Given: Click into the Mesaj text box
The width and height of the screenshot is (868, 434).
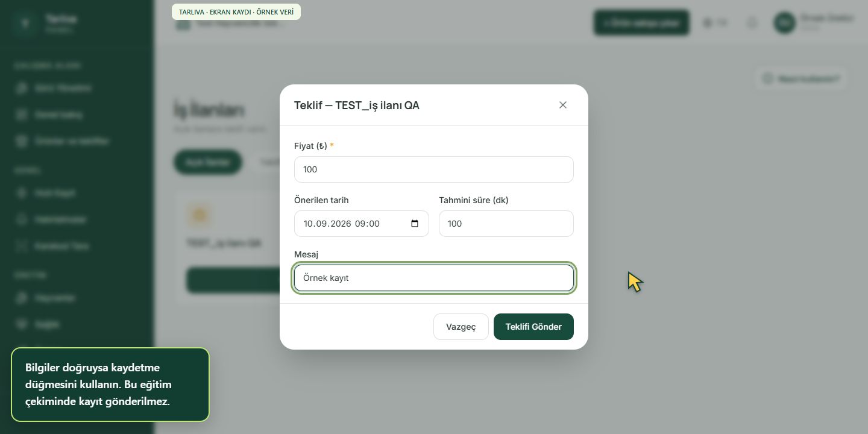Looking at the screenshot, I should [434, 278].
